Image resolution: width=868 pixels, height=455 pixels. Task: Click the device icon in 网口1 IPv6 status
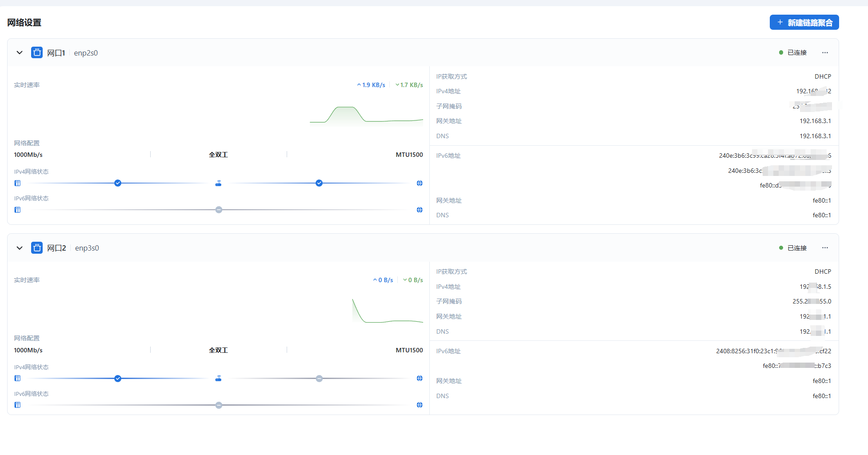click(x=17, y=210)
